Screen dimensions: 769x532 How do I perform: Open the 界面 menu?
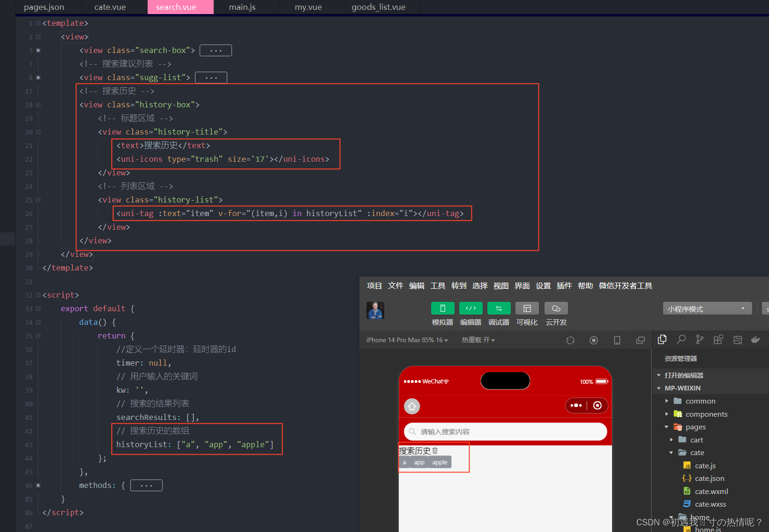[x=522, y=285]
